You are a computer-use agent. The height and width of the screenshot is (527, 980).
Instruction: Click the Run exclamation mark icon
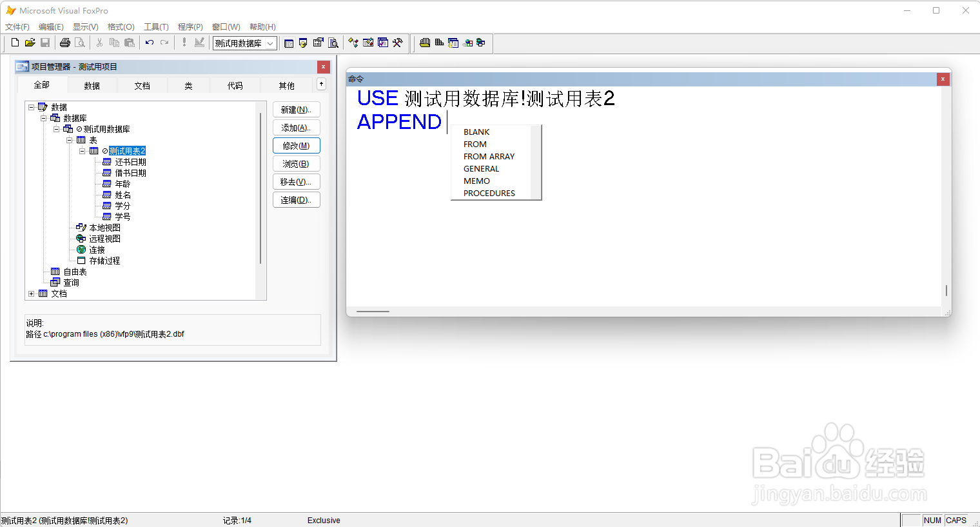tap(184, 43)
